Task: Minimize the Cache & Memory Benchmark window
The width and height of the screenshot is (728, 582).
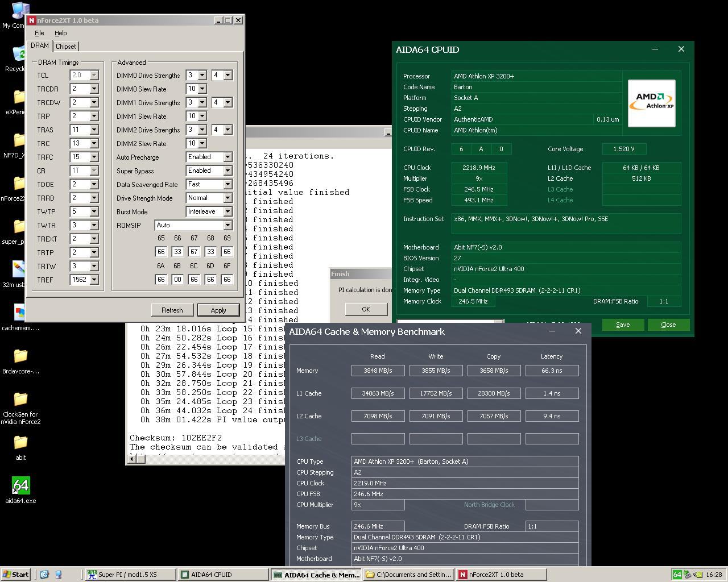Action: coord(552,331)
